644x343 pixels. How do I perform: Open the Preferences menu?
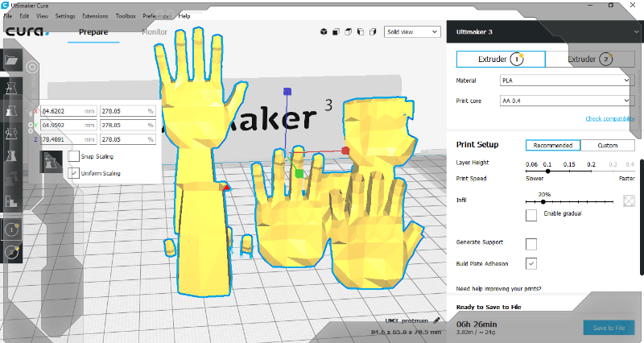(x=157, y=16)
